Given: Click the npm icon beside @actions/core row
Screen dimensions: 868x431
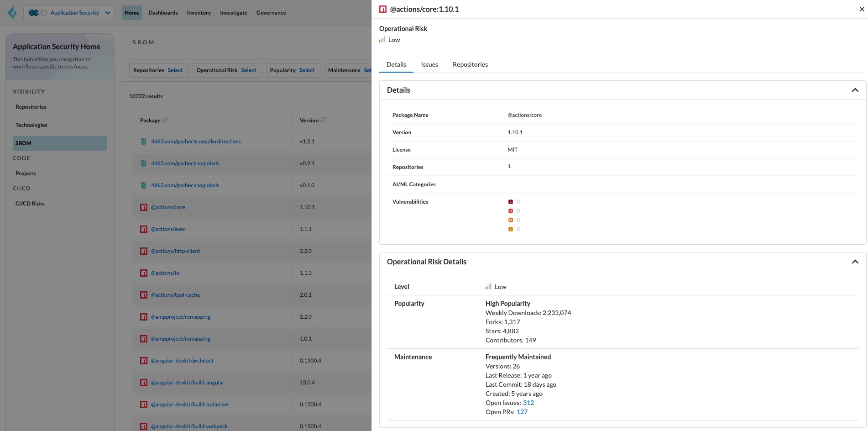Looking at the screenshot, I should click(x=144, y=207).
